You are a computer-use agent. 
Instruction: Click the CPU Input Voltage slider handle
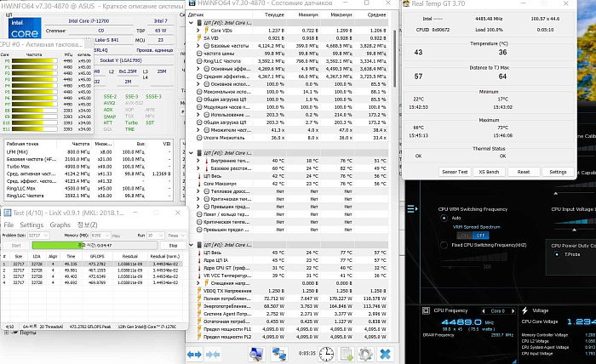click(x=575, y=230)
